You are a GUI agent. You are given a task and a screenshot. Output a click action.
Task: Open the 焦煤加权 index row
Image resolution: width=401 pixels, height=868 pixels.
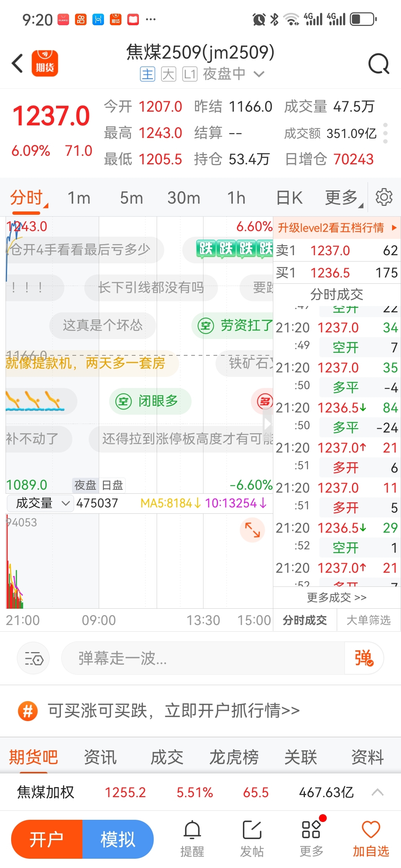click(200, 792)
